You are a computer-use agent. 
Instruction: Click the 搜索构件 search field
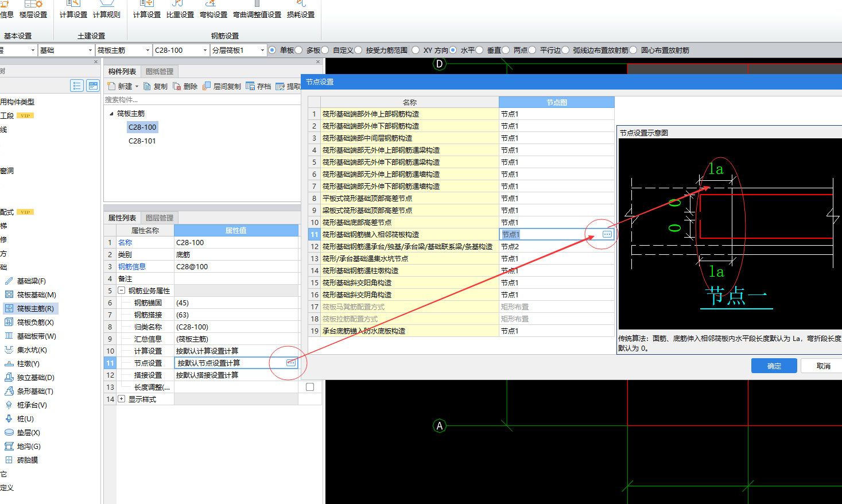[x=202, y=100]
